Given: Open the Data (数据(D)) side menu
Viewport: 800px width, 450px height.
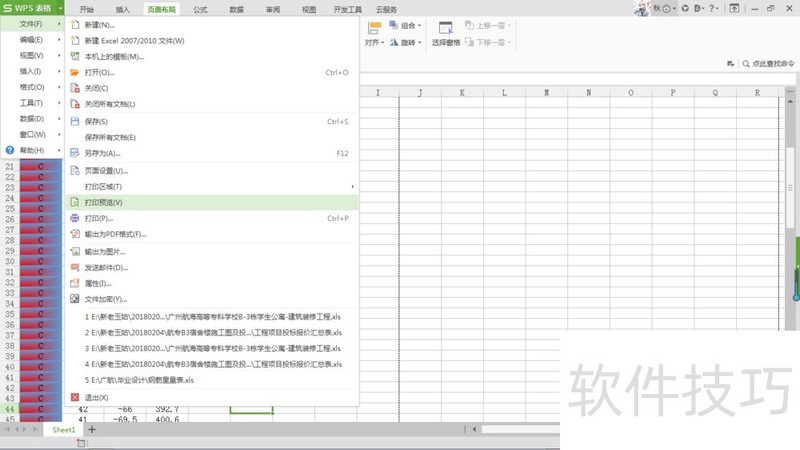Looking at the screenshot, I should 32,118.
